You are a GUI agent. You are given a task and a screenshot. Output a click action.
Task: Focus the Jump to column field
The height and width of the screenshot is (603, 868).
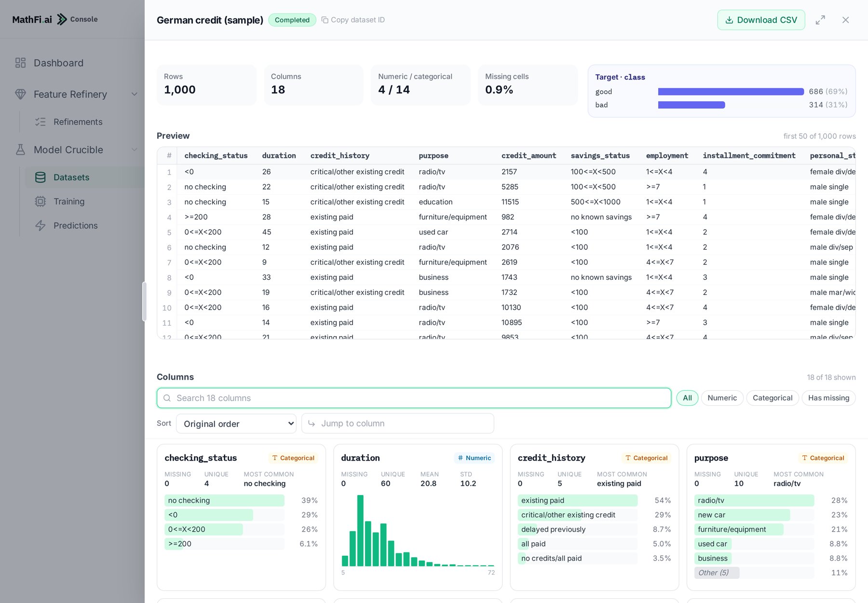398,423
